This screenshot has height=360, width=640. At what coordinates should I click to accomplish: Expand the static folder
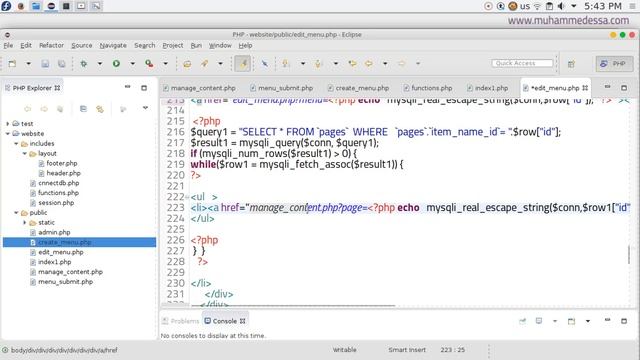click(x=24, y=222)
